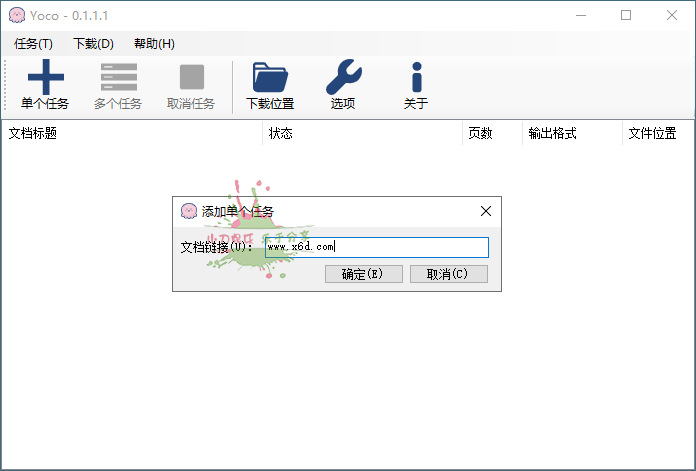Viewport: 696px width, 471px height.
Task: Click the 输出格式 column header
Action: 552,133
